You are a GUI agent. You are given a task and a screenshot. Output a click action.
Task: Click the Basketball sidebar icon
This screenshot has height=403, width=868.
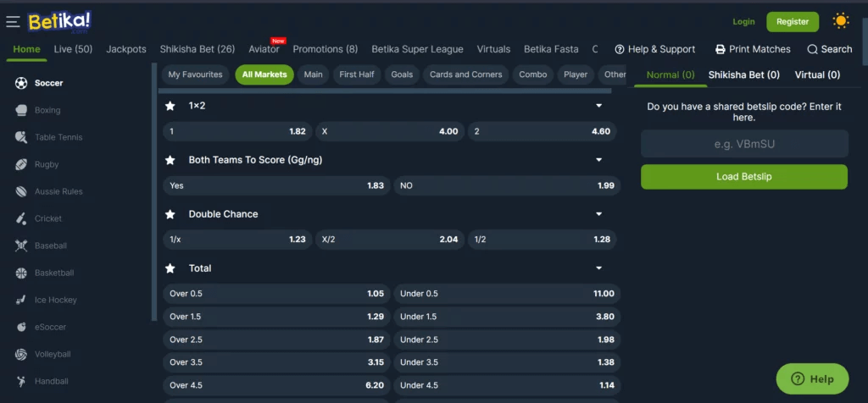click(21, 273)
